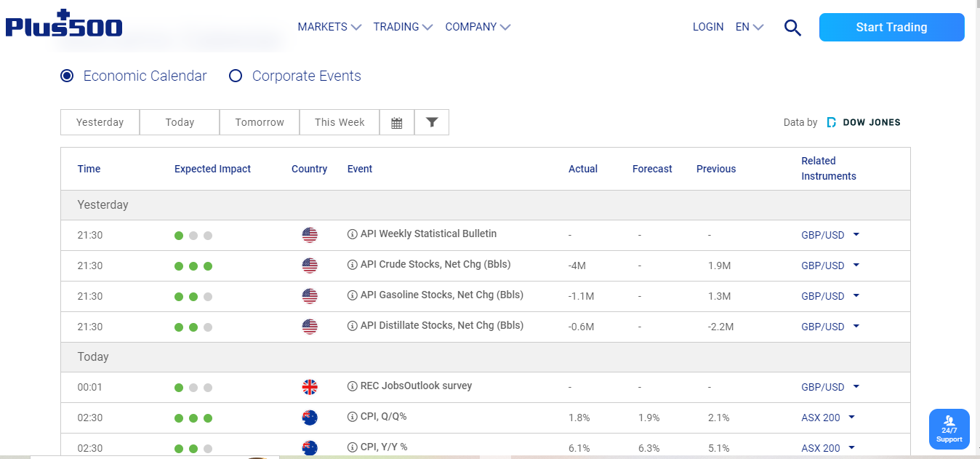Click the -2.2M previous value
980x459 pixels.
tap(720, 327)
